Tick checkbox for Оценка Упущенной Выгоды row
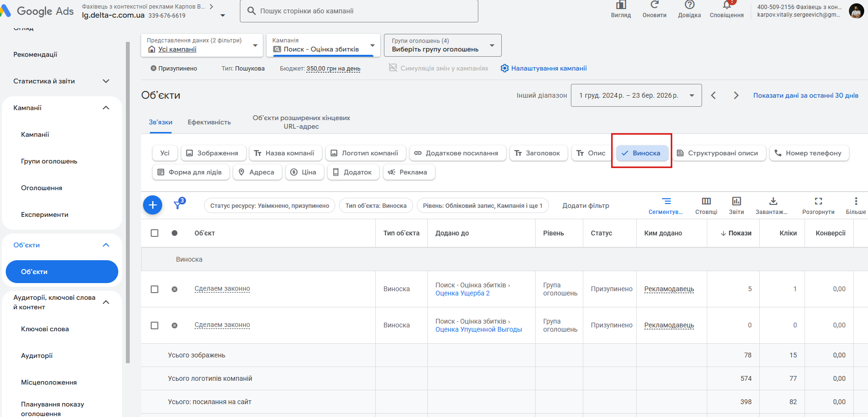This screenshot has height=417, width=868. pyautogui.click(x=155, y=325)
